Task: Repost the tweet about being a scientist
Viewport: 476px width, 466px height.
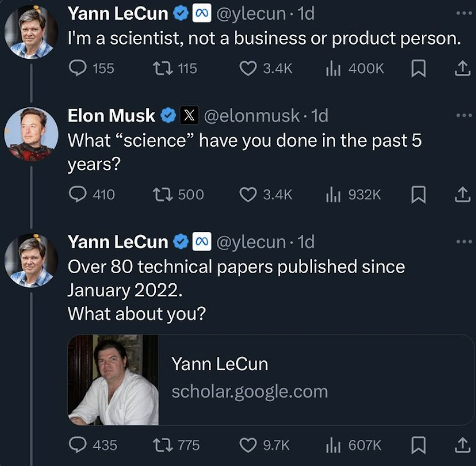Action: click(x=163, y=68)
